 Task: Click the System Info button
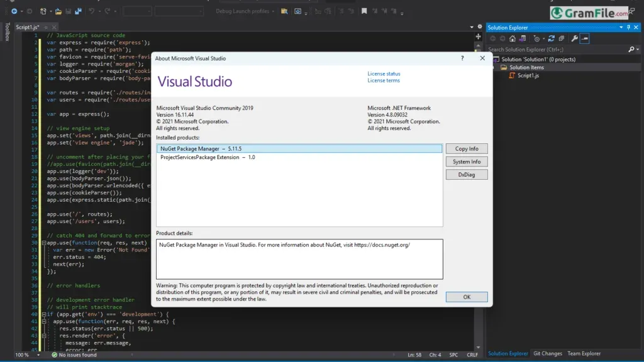(467, 162)
